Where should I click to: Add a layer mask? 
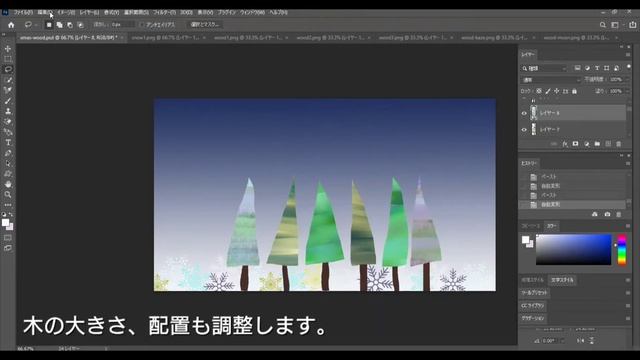(x=576, y=144)
